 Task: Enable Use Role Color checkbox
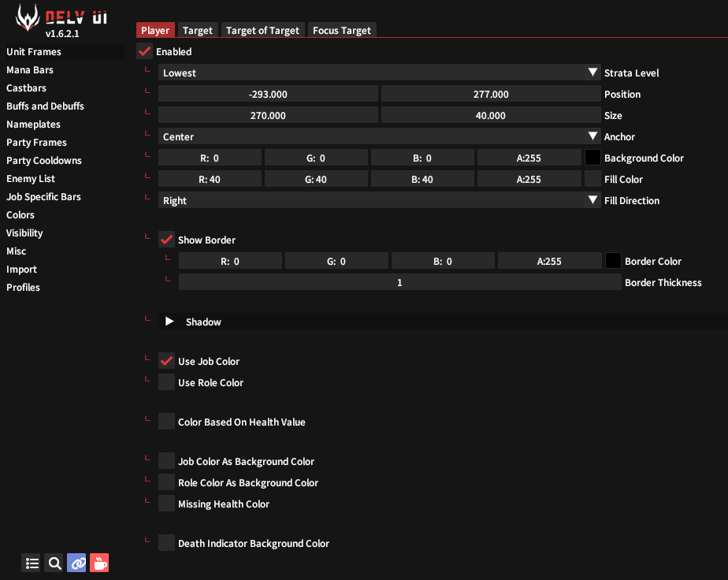166,382
